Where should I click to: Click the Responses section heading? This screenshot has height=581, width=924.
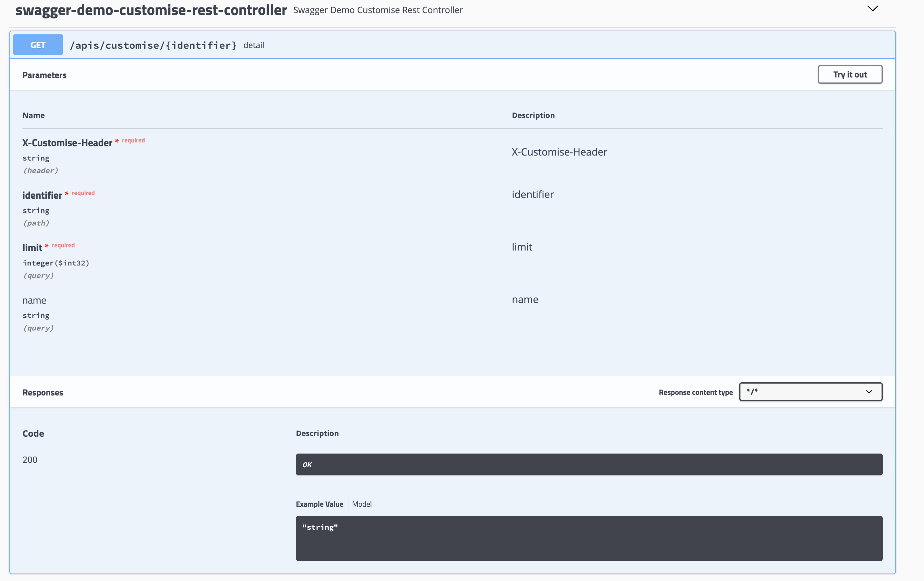click(x=43, y=392)
